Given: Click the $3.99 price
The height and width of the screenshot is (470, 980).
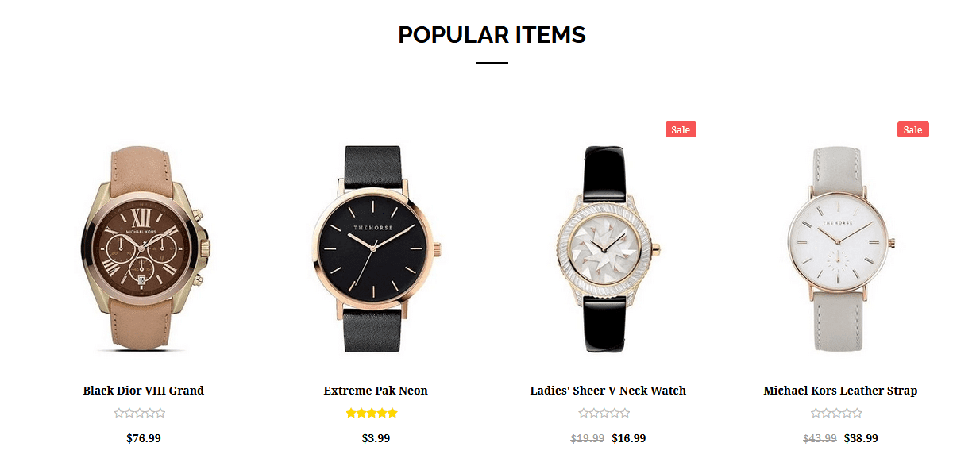Looking at the screenshot, I should [x=376, y=438].
